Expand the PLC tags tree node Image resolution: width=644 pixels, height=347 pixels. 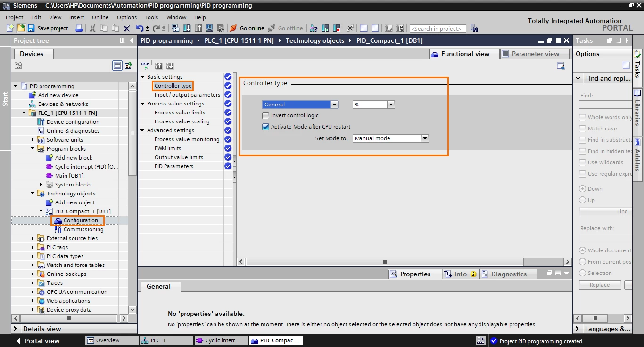[x=33, y=247]
